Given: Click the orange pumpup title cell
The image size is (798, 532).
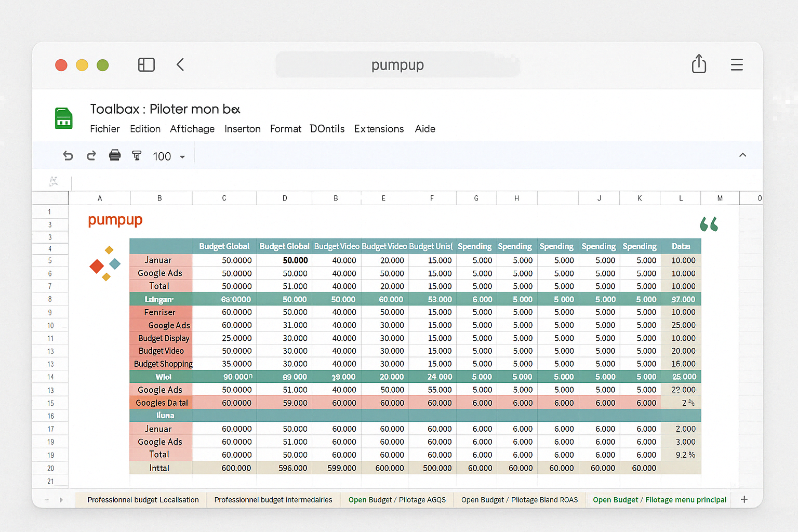Looking at the screenshot, I should click(x=115, y=220).
